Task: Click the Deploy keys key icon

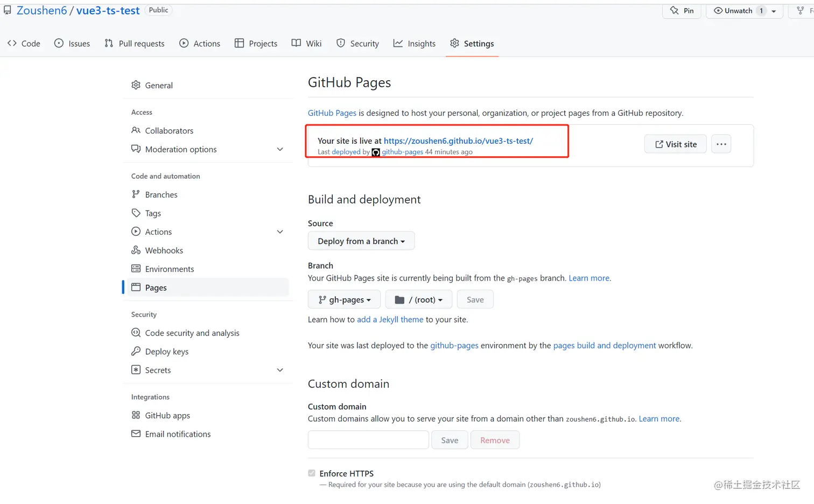Action: click(x=136, y=351)
